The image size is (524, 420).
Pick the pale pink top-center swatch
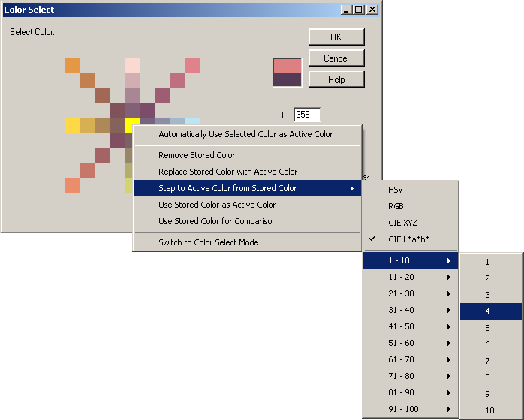click(x=132, y=65)
